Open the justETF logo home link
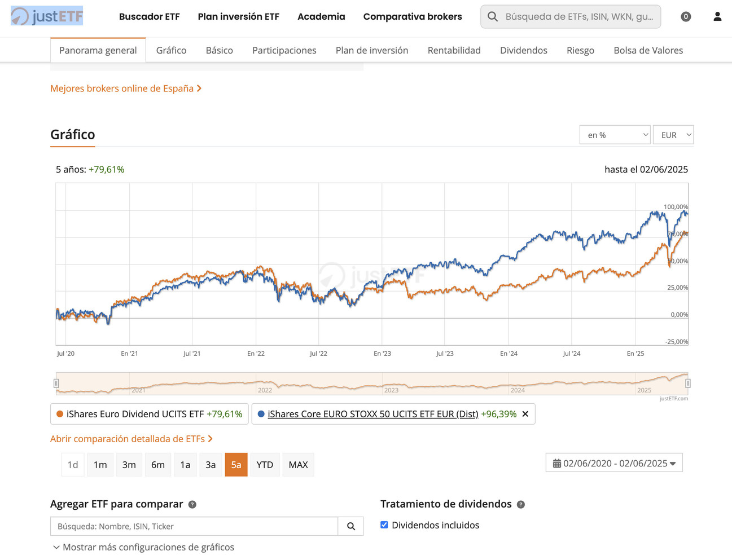The height and width of the screenshot is (560, 732). pos(47,16)
